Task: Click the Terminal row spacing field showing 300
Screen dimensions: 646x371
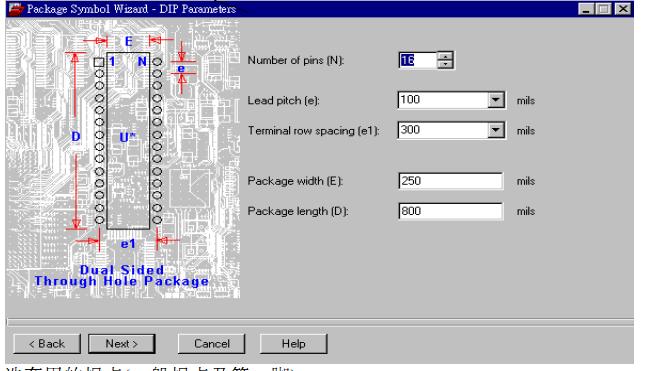Action: pyautogui.click(x=443, y=130)
